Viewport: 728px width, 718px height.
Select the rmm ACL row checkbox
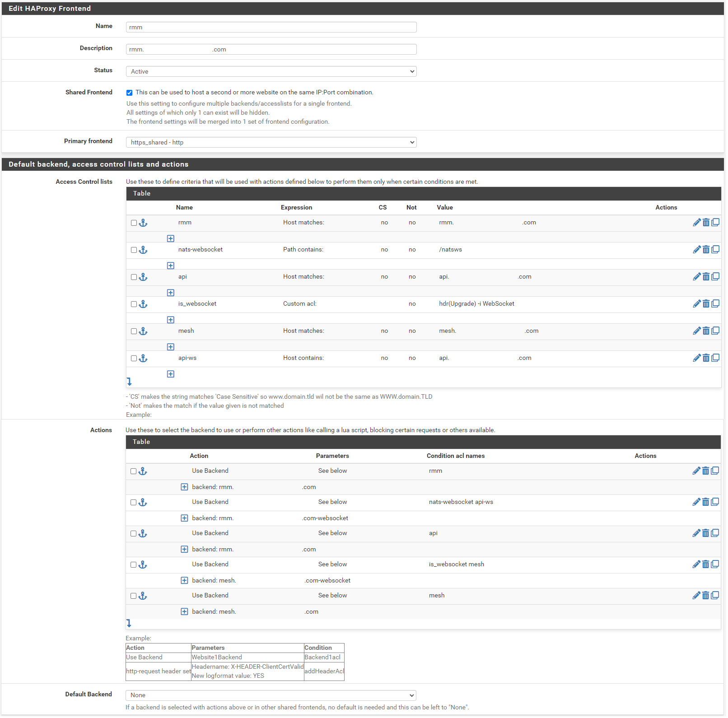pos(134,223)
